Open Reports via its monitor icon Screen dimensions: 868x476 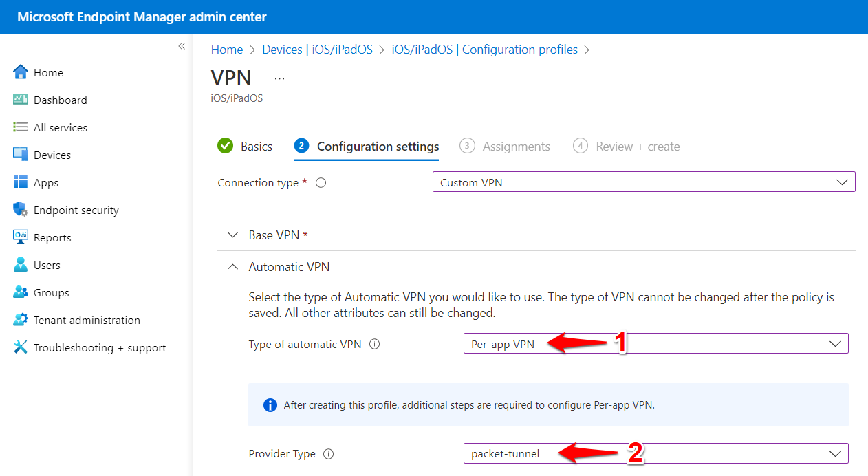click(21, 237)
